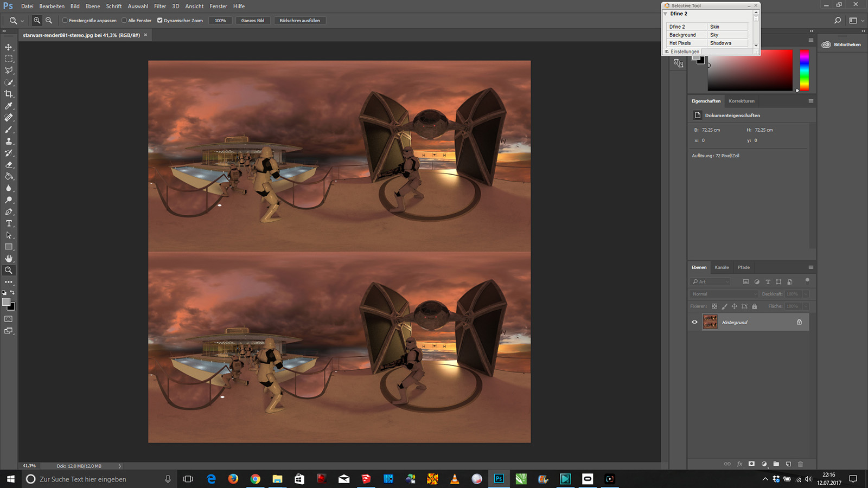Delete layer with the trash icon

pos(800,464)
